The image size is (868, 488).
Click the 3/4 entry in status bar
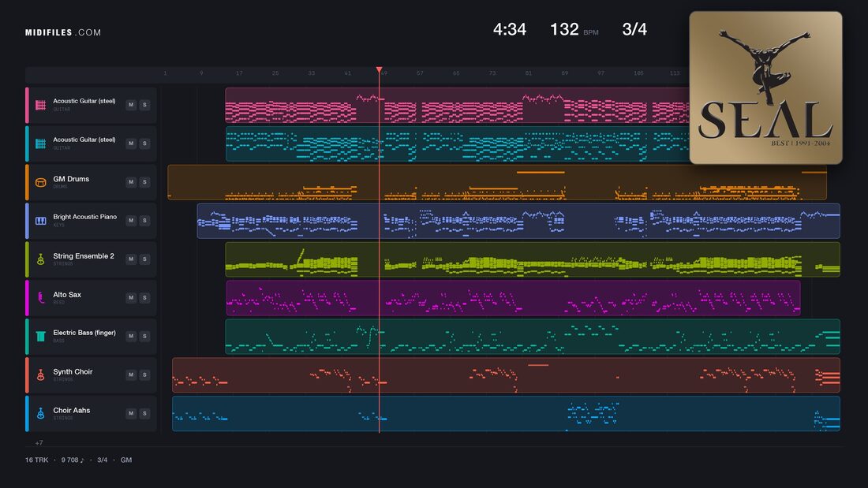pyautogui.click(x=103, y=460)
